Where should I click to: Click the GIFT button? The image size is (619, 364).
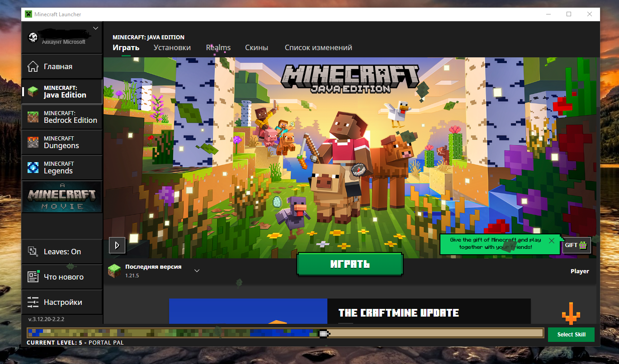coord(576,245)
